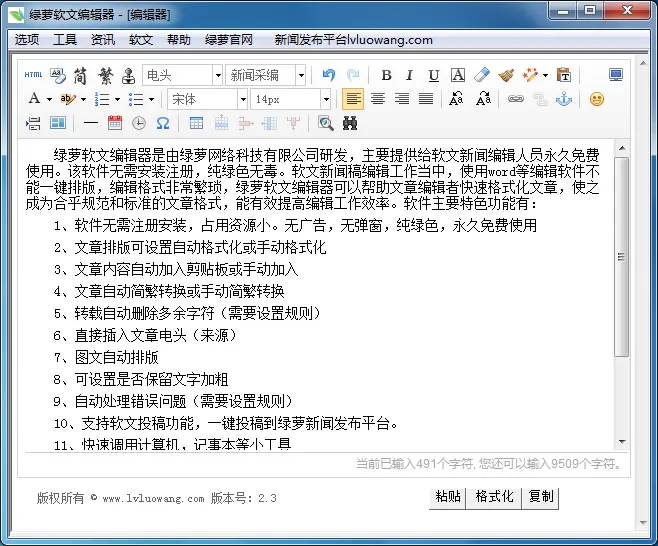The height and width of the screenshot is (546, 658).
Task: Insert special character Omega icon
Action: (163, 123)
